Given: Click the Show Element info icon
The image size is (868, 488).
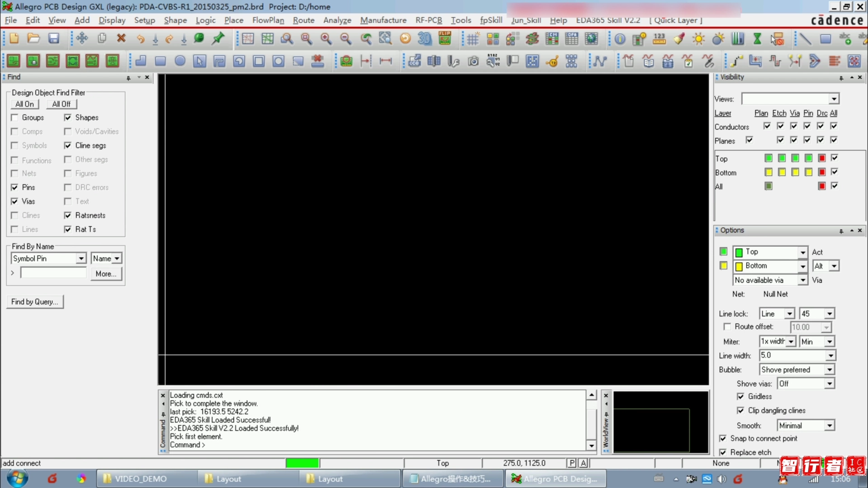Looking at the screenshot, I should click(x=620, y=38).
